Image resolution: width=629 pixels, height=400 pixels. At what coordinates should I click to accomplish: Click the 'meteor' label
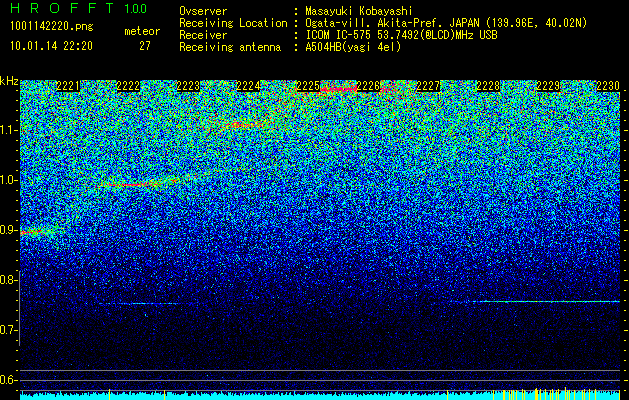142,31
